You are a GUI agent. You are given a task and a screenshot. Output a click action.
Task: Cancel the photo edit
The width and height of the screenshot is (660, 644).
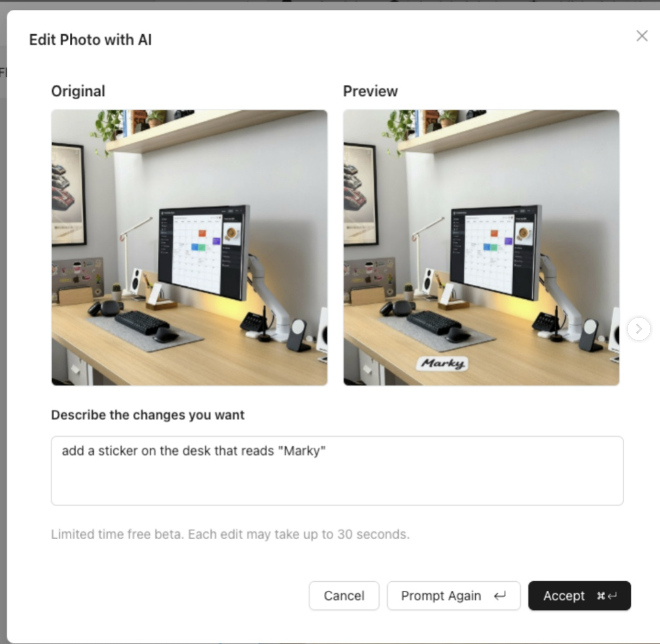point(344,596)
